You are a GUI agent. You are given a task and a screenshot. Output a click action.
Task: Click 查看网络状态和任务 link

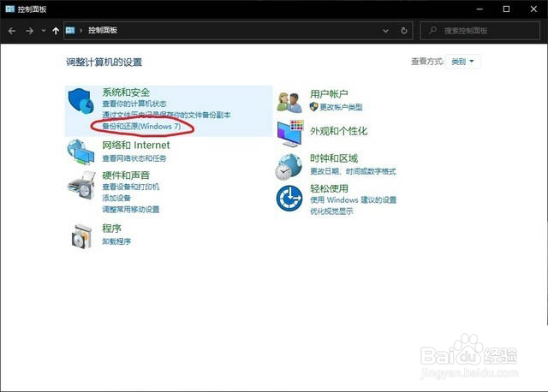click(134, 158)
